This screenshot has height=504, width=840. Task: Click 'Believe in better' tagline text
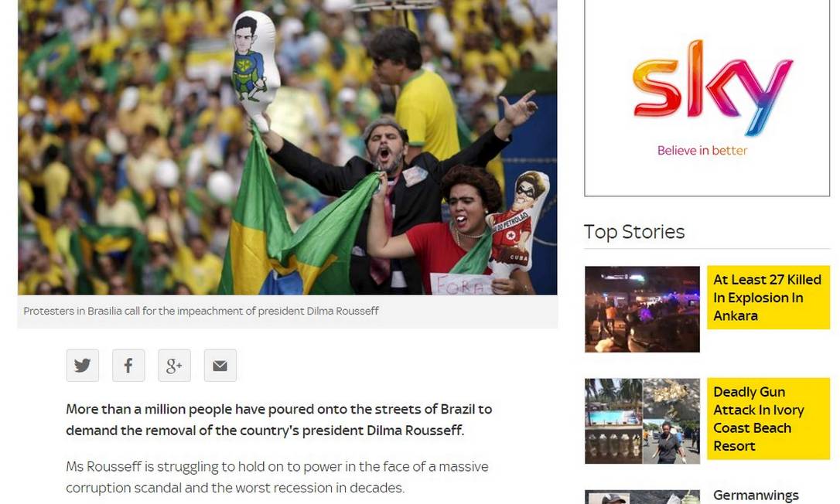(x=702, y=151)
